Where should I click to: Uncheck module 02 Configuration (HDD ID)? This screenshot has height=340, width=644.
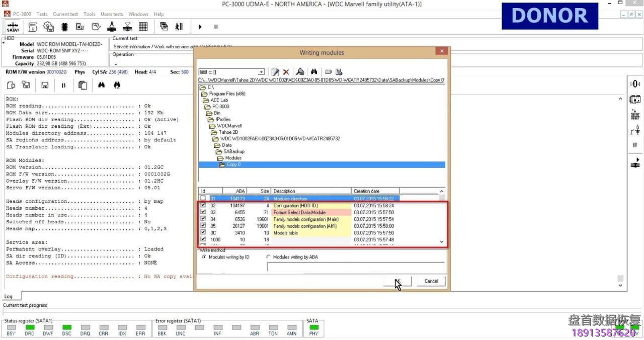point(203,205)
